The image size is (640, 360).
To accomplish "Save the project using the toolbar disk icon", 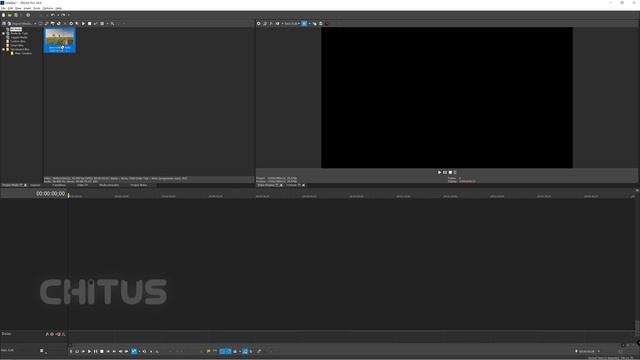I will [x=16, y=15].
